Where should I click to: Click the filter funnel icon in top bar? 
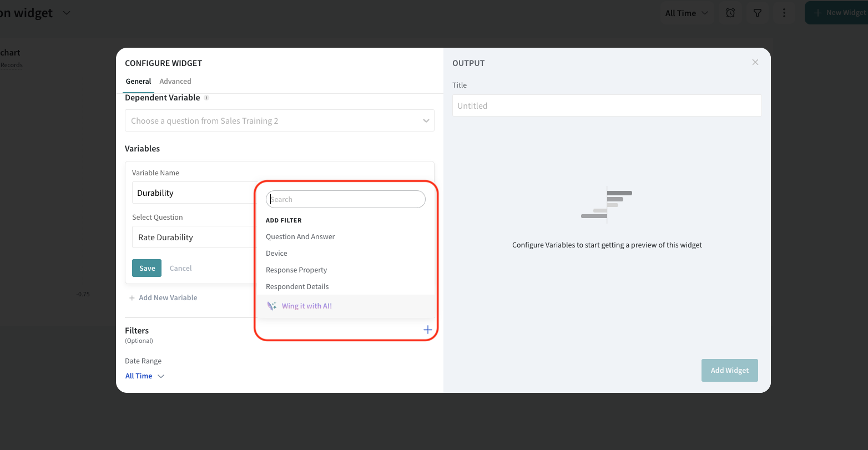(x=757, y=13)
